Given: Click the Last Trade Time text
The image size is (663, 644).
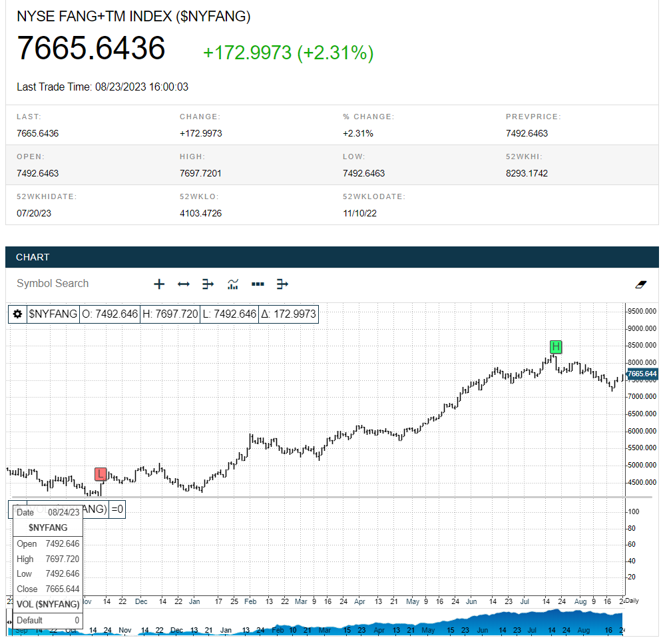Looking at the screenshot, I should point(103,87).
